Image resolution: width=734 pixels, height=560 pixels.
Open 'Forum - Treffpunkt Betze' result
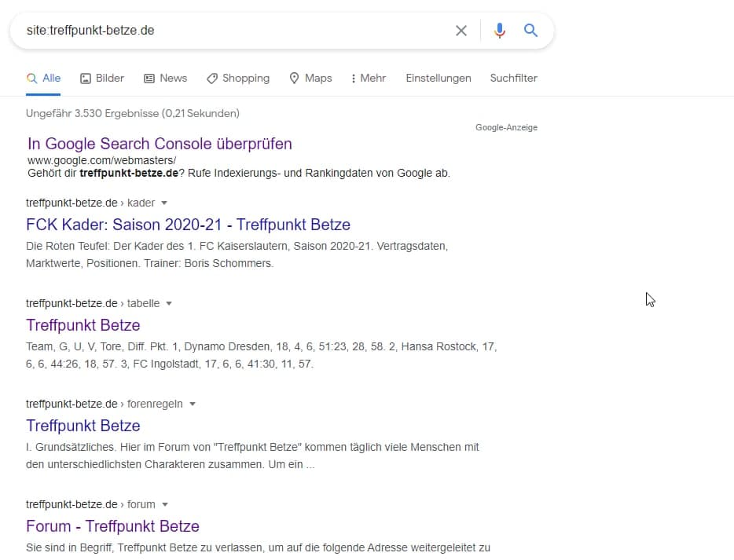pyautogui.click(x=112, y=526)
